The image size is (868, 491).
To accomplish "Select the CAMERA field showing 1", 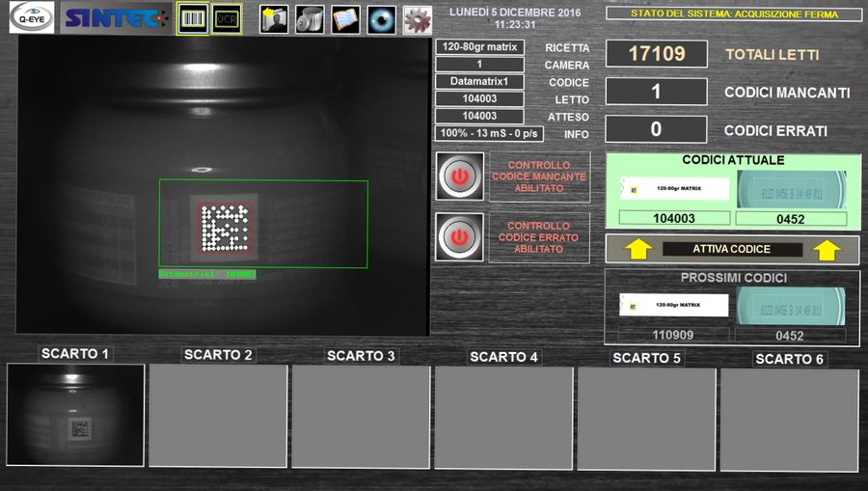I will coord(480,65).
